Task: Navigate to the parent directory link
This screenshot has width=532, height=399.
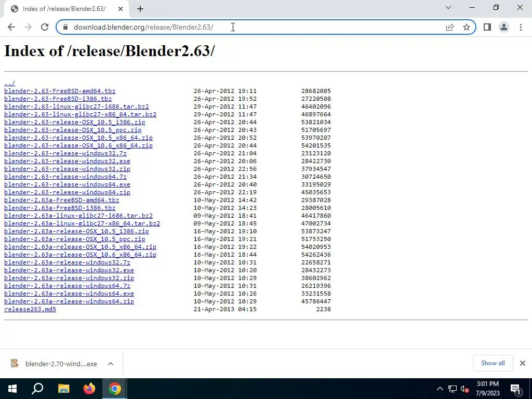Action: (x=9, y=83)
